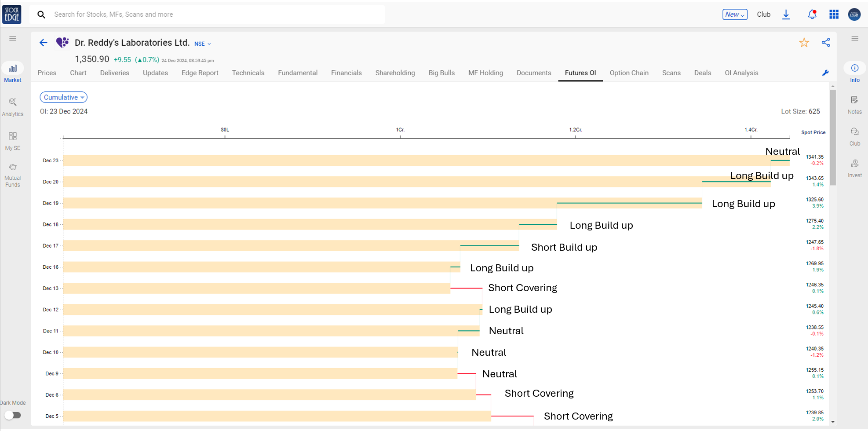Share this page using the share icon
Viewport: 868px width, 431px height.
[826, 43]
